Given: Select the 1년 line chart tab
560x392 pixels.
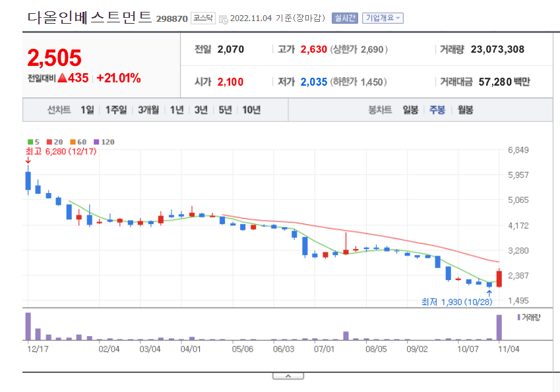Looking at the screenshot, I should 177,110.
